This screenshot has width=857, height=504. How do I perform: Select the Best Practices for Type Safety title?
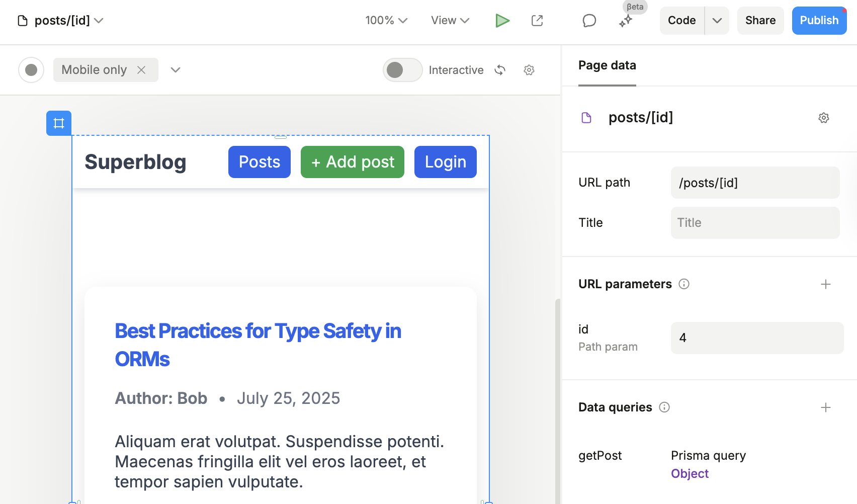[x=258, y=345]
